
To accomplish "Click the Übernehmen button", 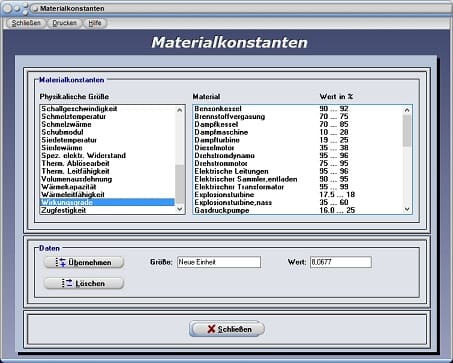I will point(84,262).
